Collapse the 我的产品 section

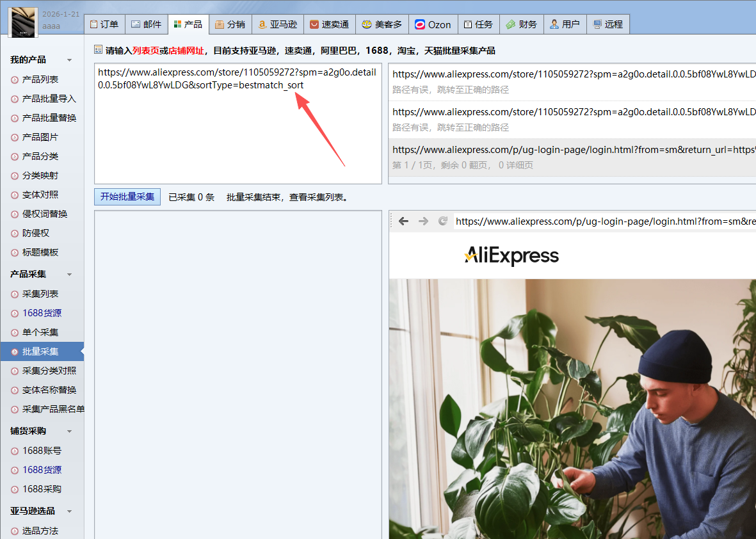pyautogui.click(x=69, y=60)
